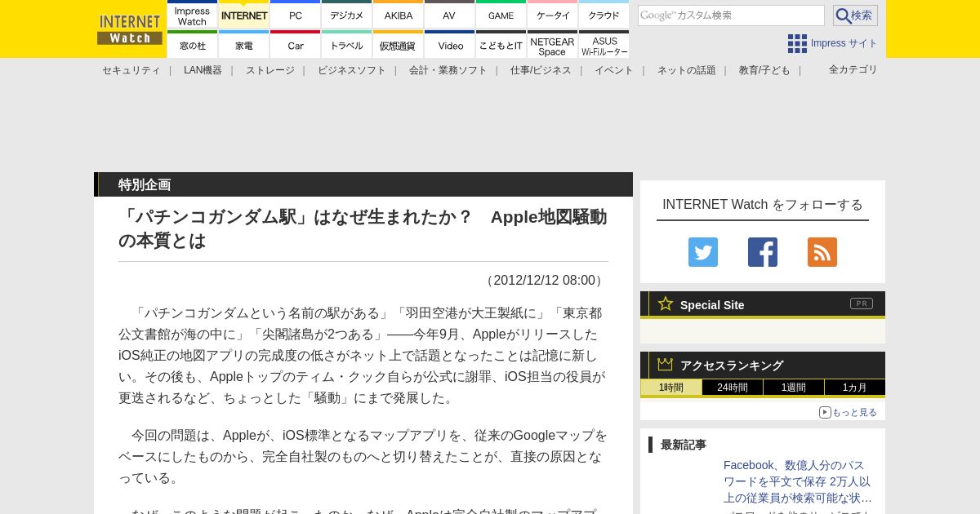Image resolution: width=980 pixels, height=514 pixels.
Task: Open the RSS feed icon
Action: (822, 252)
